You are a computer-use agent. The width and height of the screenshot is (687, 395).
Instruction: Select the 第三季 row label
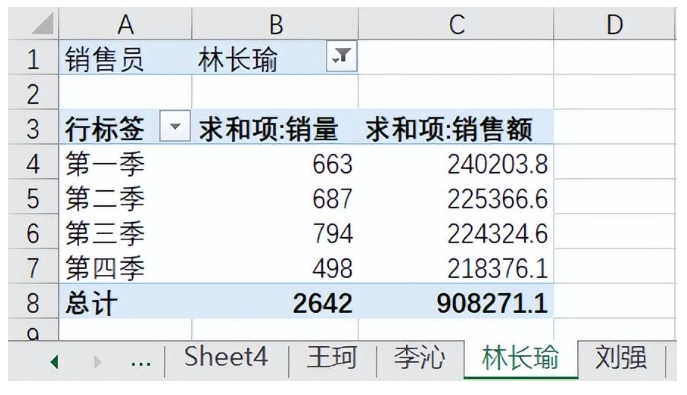[125, 231]
